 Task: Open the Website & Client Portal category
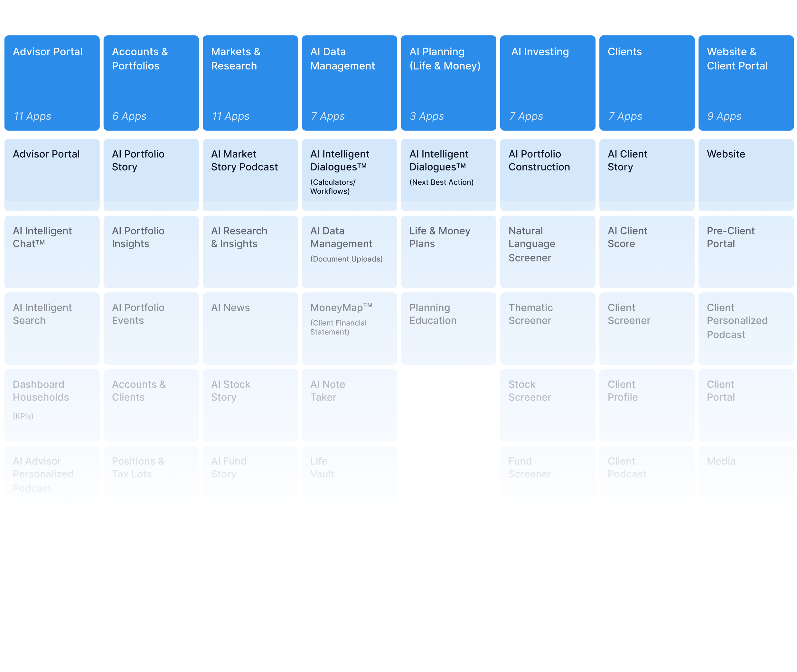[x=746, y=83]
